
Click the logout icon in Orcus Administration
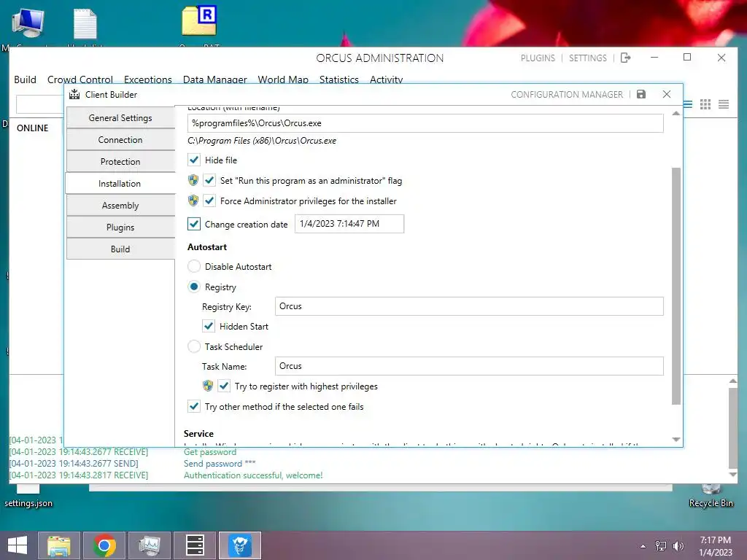(x=626, y=58)
